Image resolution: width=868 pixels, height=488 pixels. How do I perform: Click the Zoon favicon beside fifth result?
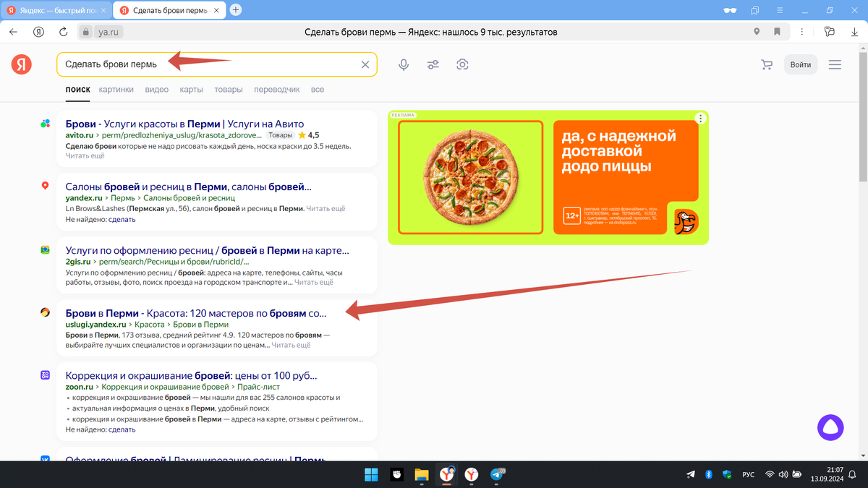[45, 375]
